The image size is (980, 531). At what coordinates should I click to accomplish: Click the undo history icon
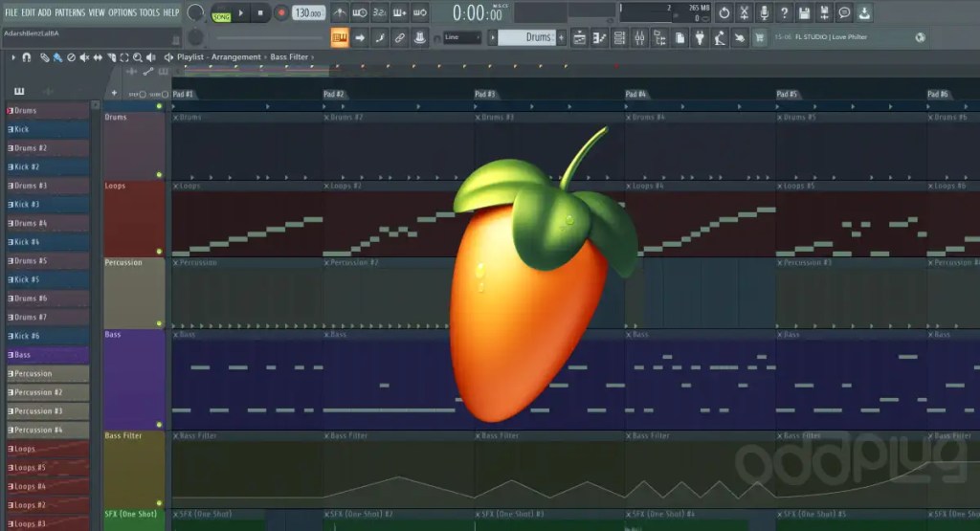pos(724,12)
